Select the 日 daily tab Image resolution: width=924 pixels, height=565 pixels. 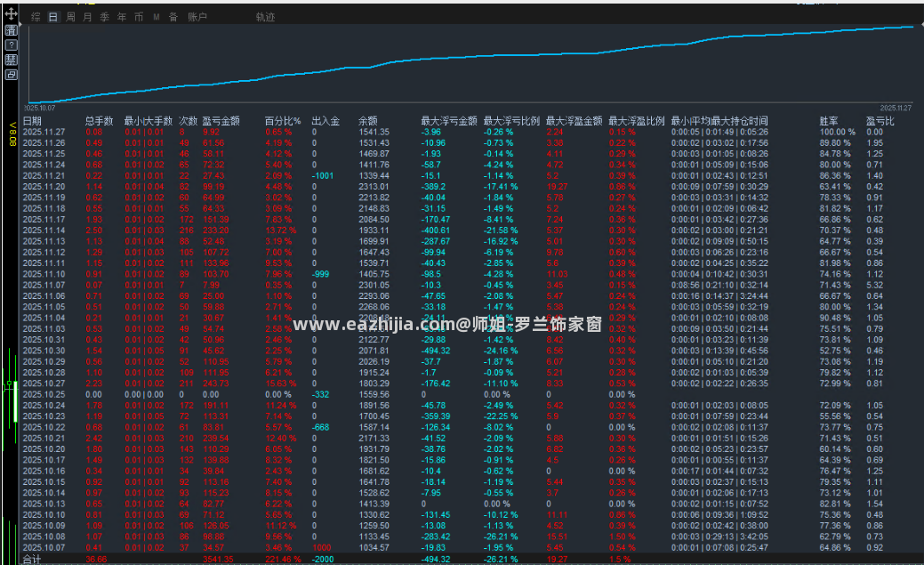tap(53, 17)
